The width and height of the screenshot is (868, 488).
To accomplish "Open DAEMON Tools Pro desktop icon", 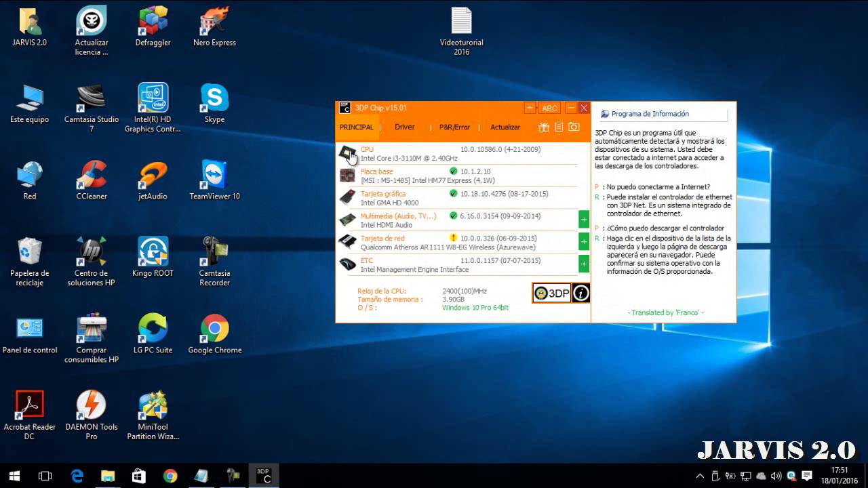I will coord(92,415).
